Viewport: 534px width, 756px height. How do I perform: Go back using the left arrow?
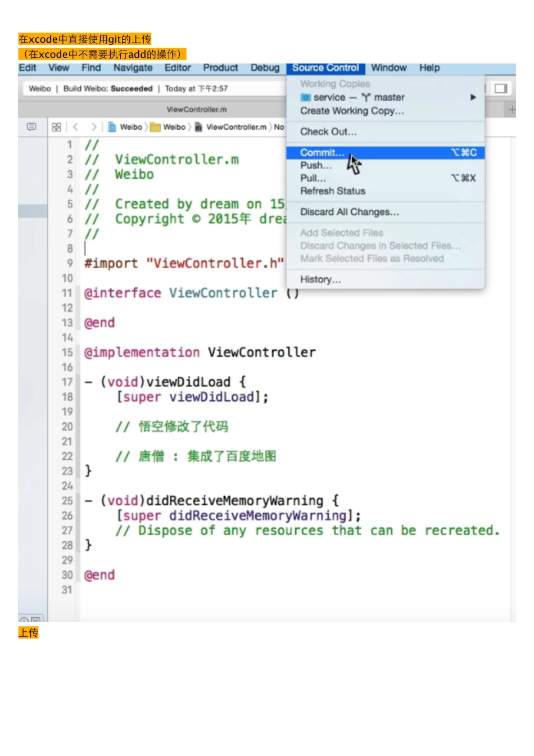click(x=76, y=127)
